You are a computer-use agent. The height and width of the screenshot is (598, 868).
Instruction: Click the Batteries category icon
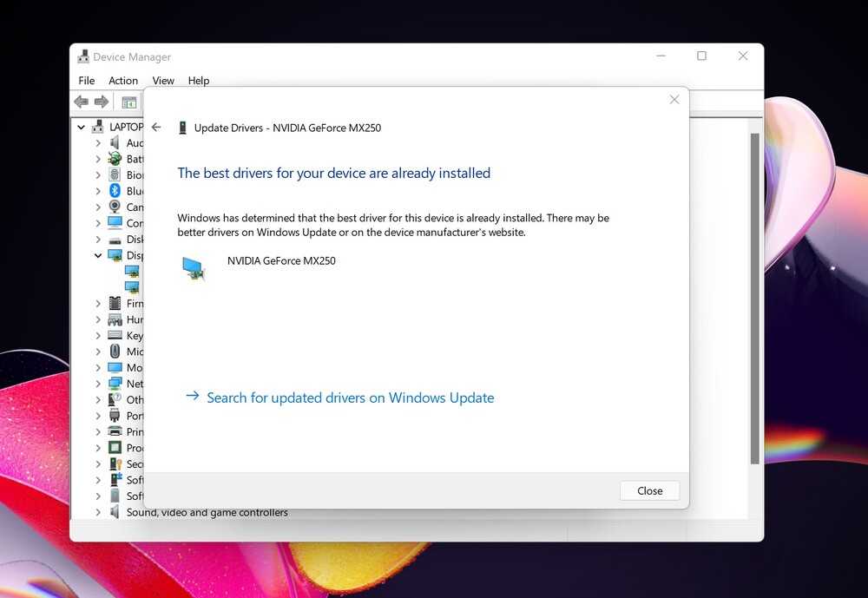point(115,159)
